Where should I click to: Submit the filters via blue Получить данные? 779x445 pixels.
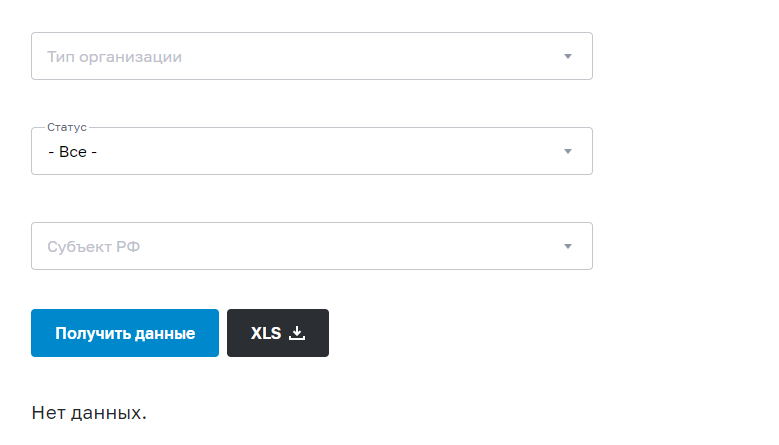pyautogui.click(x=125, y=333)
